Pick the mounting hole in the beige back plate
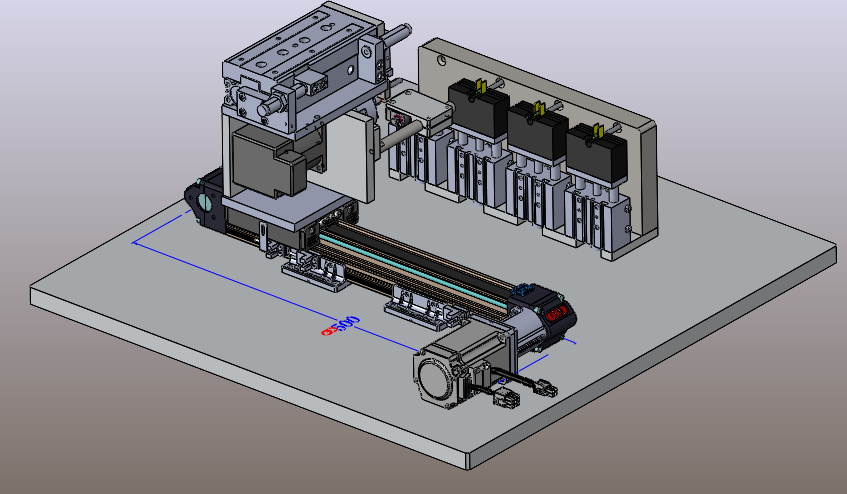The height and width of the screenshot is (494, 847). (442, 60)
